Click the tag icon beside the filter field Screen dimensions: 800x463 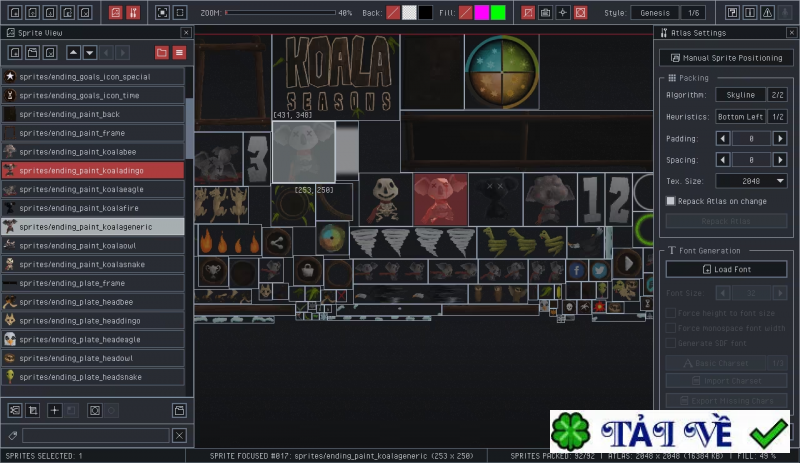pos(13,435)
